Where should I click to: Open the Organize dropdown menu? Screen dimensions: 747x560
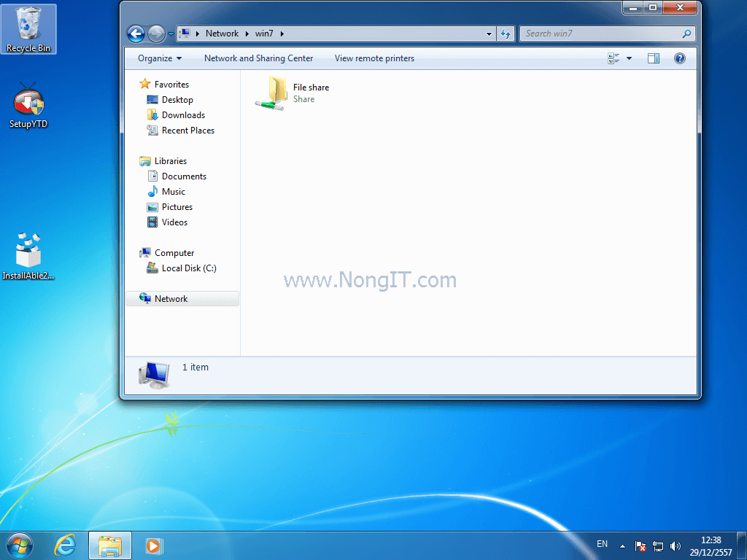[160, 58]
